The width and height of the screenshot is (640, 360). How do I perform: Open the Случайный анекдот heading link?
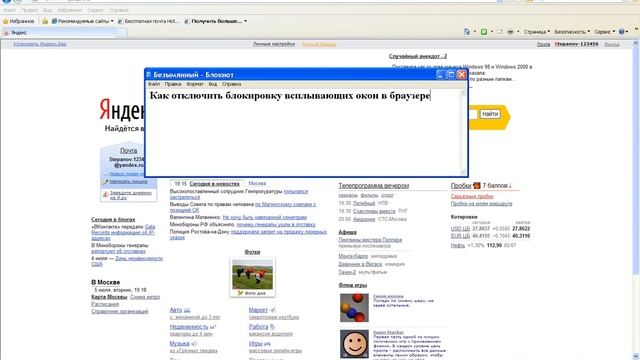(x=418, y=56)
